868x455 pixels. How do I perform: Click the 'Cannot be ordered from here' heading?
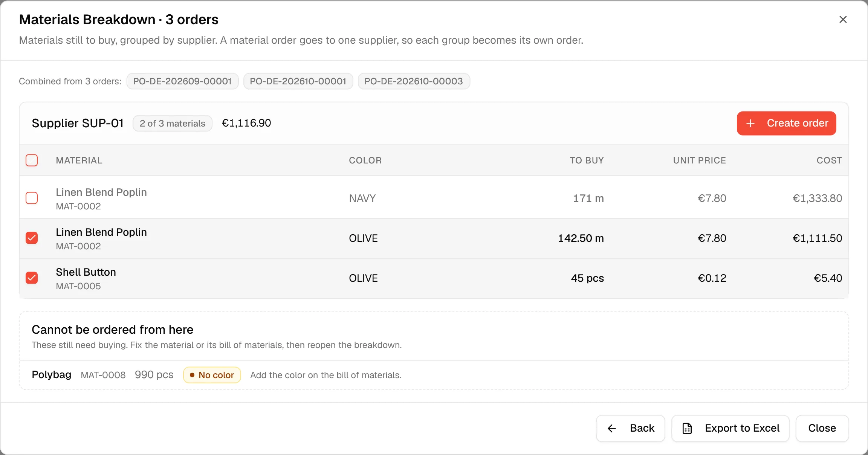(113, 330)
